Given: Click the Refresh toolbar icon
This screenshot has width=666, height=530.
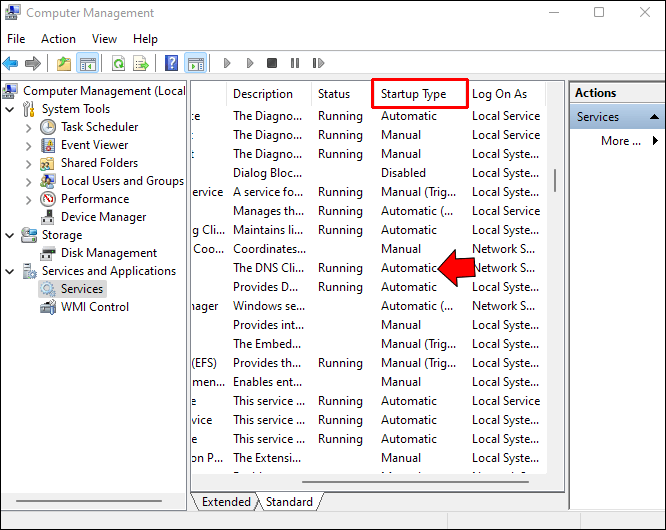Looking at the screenshot, I should (118, 64).
